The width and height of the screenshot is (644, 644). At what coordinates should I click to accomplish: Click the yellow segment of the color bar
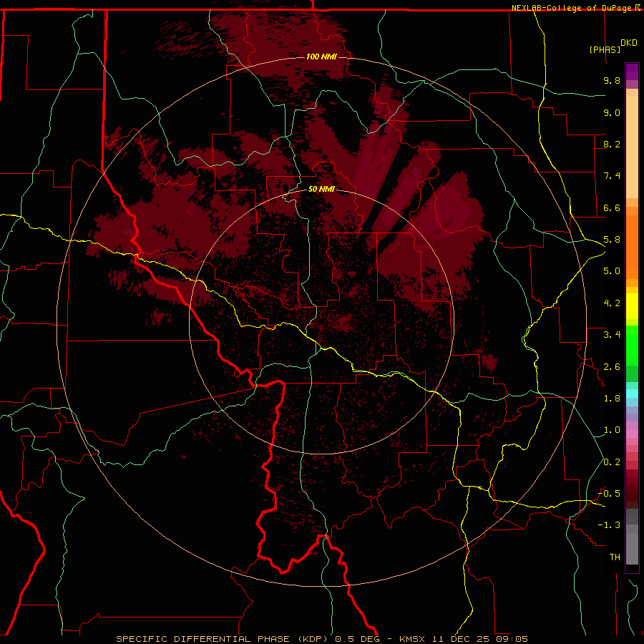point(632,306)
